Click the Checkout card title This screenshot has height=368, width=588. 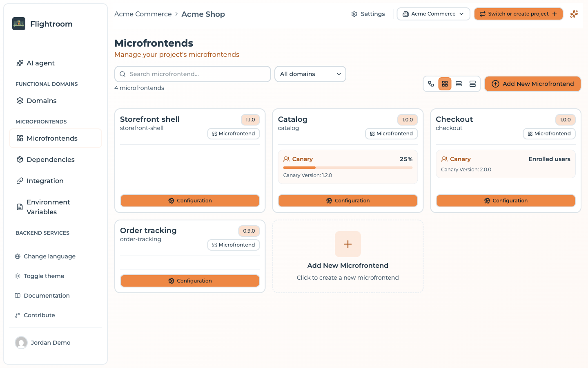coord(454,119)
